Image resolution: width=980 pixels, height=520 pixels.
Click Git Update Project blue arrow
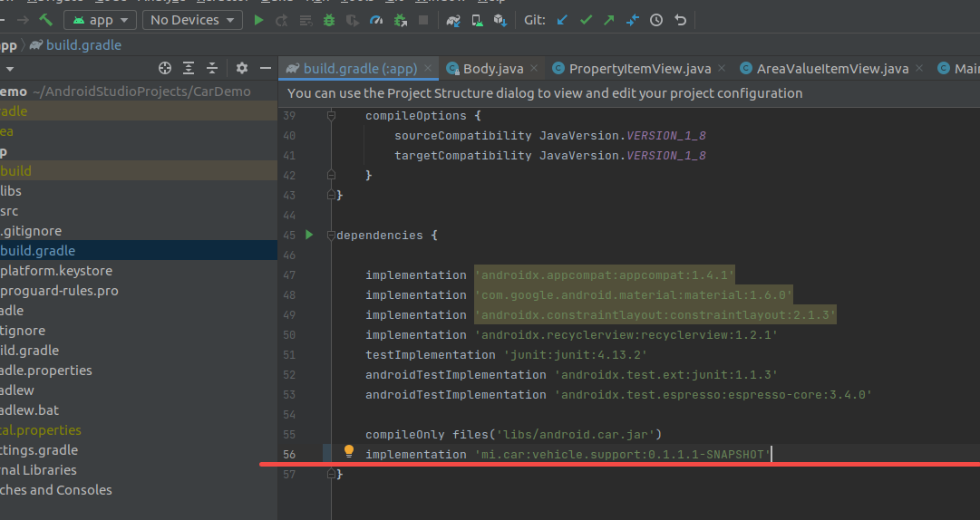coord(562,20)
